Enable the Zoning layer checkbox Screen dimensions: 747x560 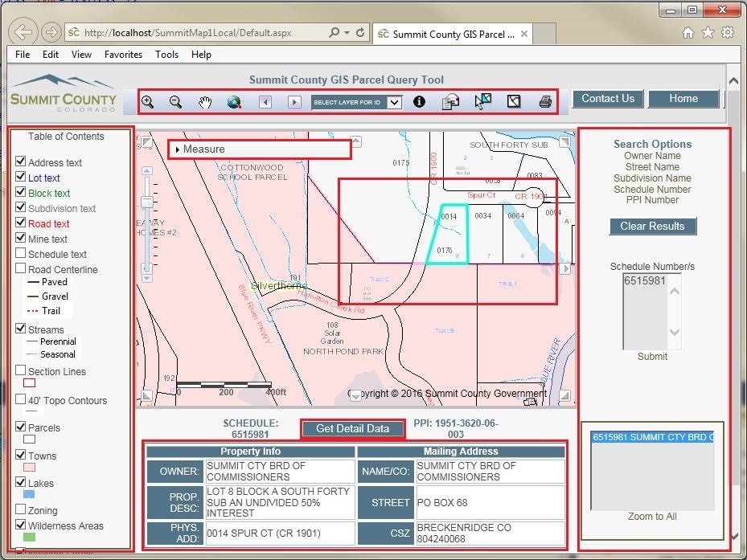(x=21, y=510)
